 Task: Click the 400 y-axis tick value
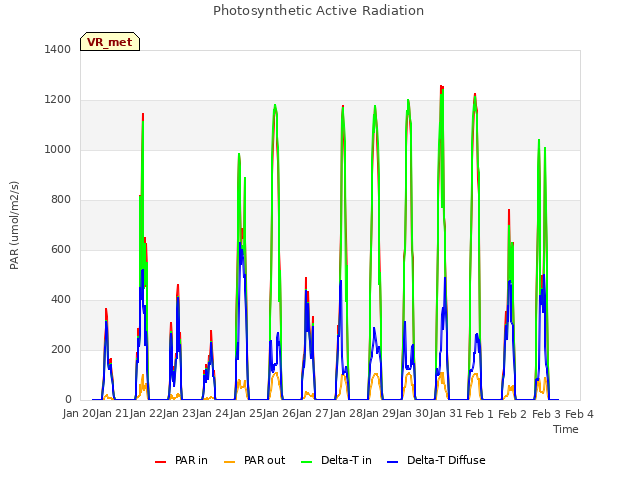(61, 300)
